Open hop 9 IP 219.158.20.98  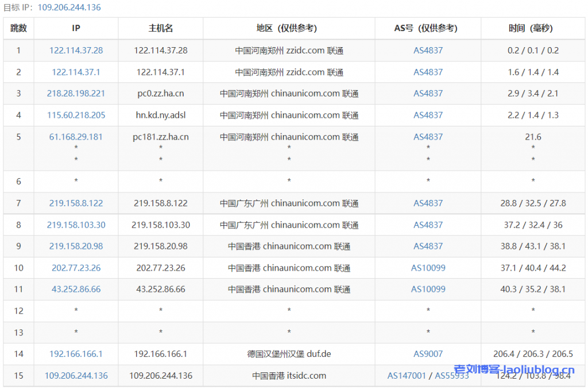(x=76, y=247)
